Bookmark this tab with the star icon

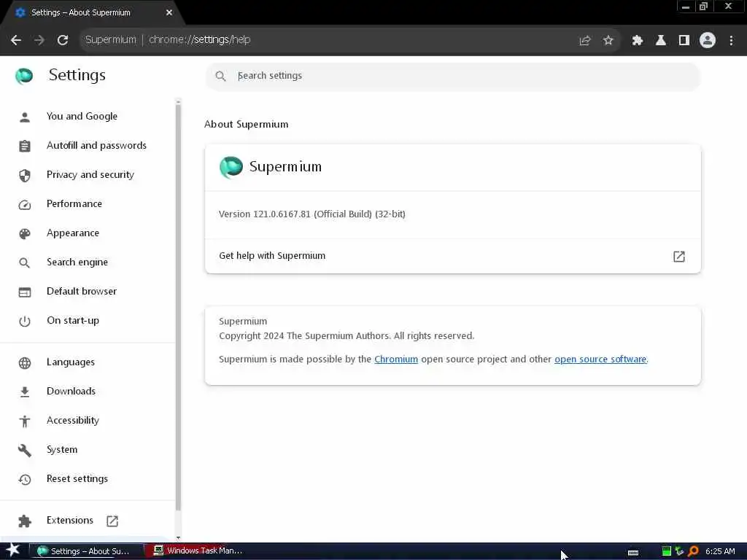coord(608,41)
